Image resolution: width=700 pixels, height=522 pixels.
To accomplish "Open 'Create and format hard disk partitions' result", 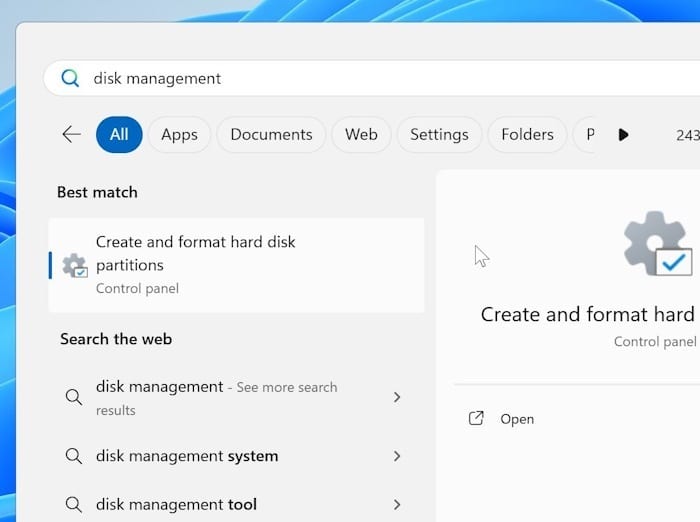I will [236, 265].
